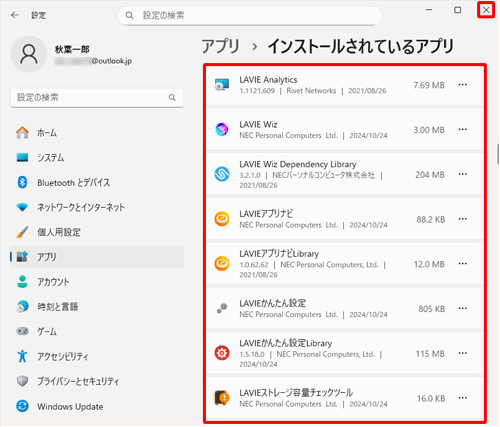Click the 204 MB size value
Screen dimensions: 500x427
[x=430, y=175]
